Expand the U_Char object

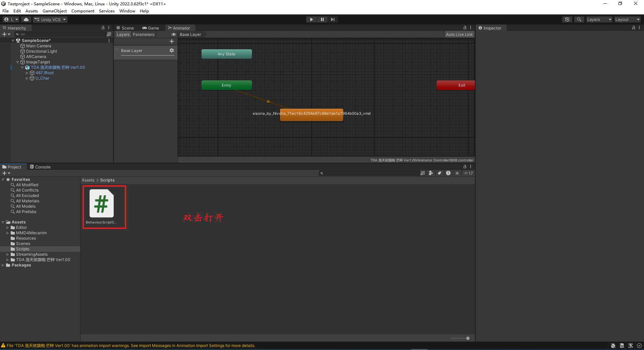(27, 78)
